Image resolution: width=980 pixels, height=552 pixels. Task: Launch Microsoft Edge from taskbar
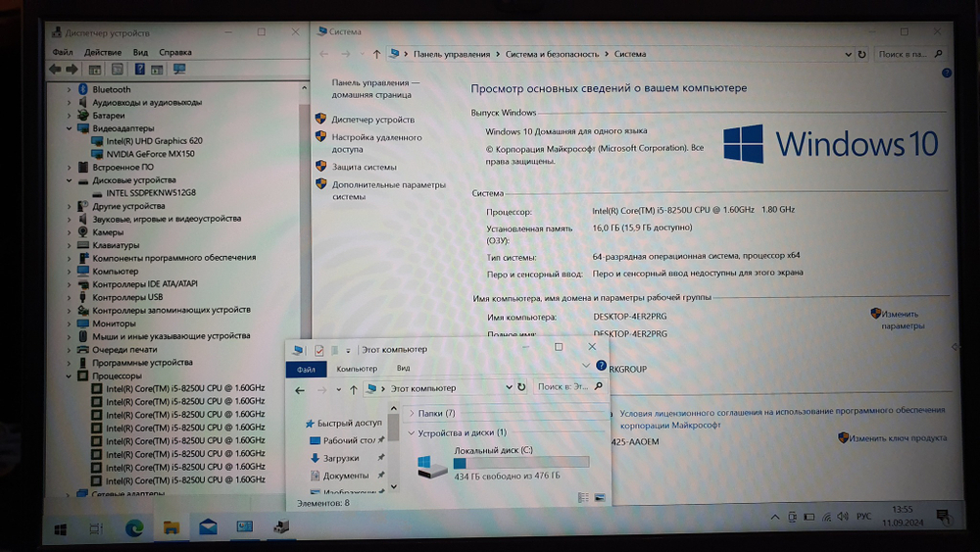click(x=133, y=528)
